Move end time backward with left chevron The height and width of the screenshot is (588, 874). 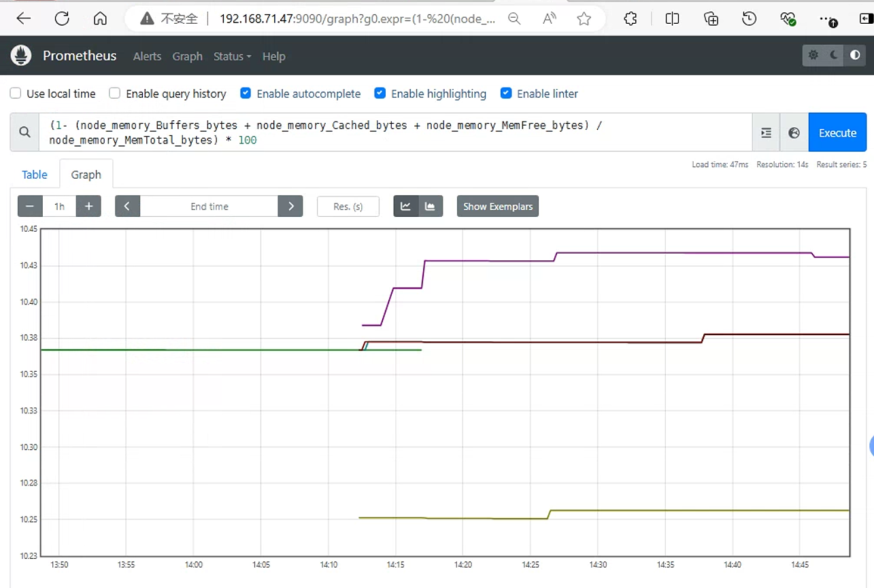(x=128, y=206)
